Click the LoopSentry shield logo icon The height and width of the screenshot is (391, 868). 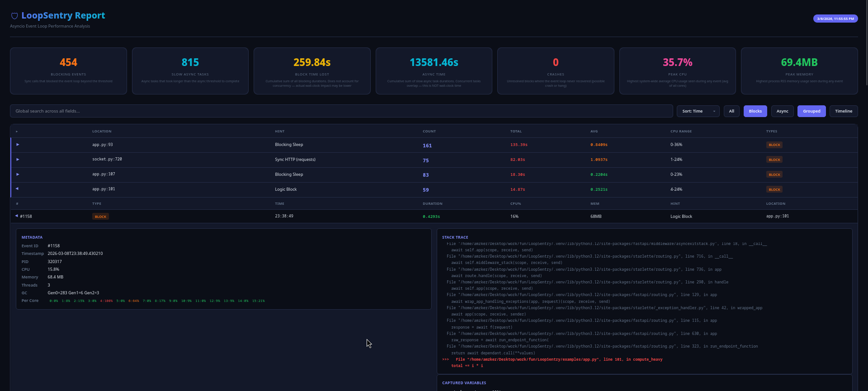(14, 16)
